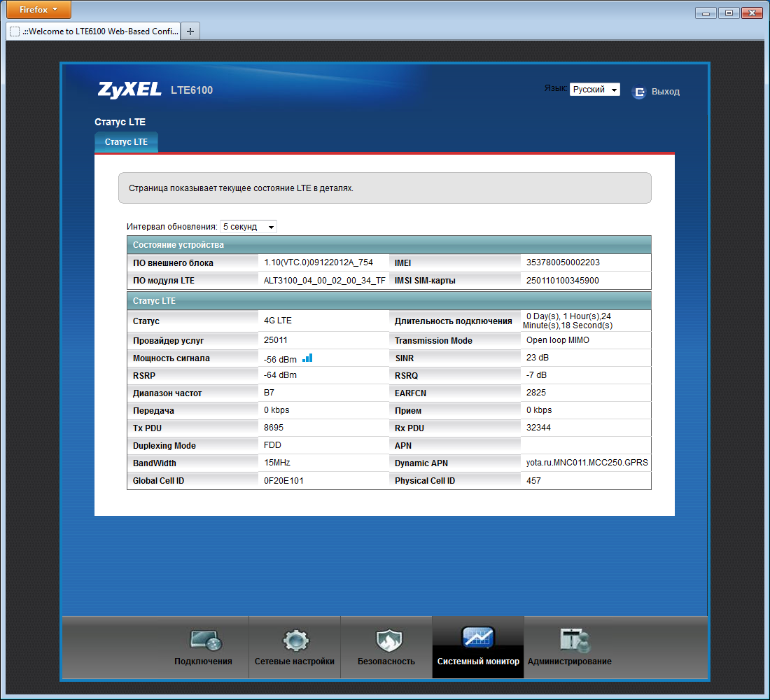770x700 pixels.
Task: Click the Выход logout icon
Action: (x=638, y=92)
